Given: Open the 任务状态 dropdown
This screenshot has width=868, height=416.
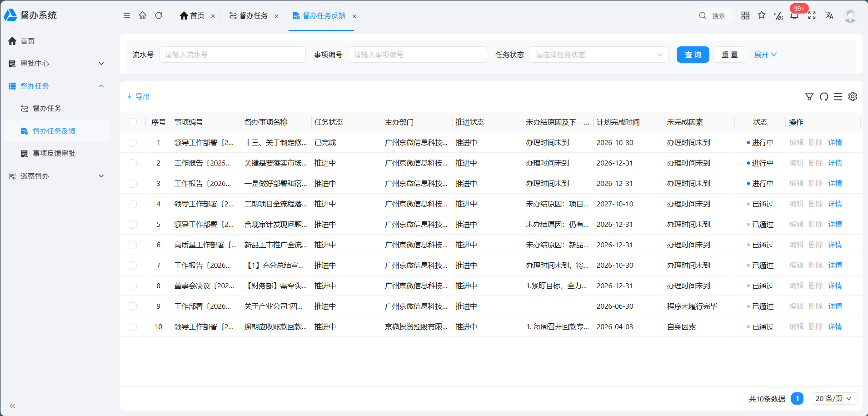Looking at the screenshot, I should coord(599,55).
